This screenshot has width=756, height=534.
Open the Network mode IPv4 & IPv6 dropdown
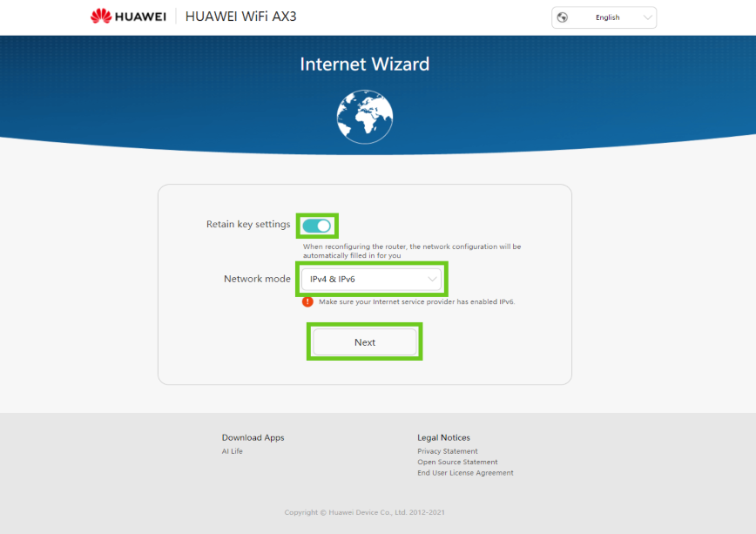click(372, 280)
